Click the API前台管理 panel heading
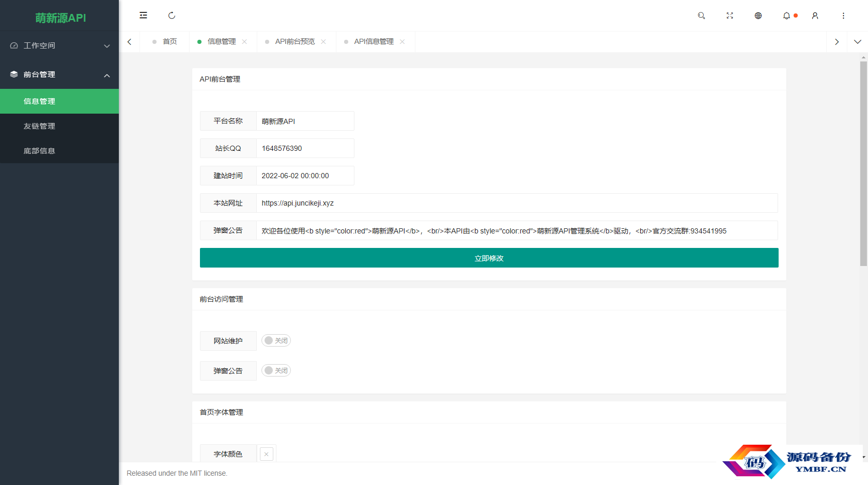The image size is (868, 485). [220, 79]
